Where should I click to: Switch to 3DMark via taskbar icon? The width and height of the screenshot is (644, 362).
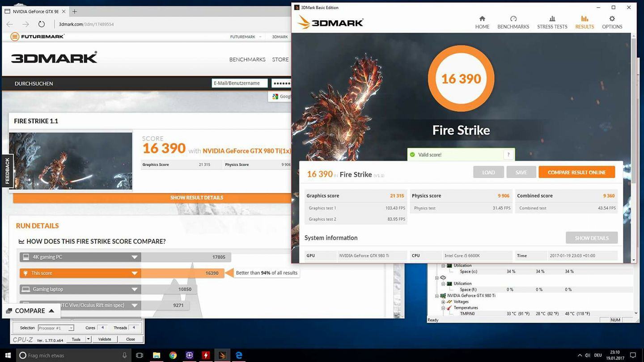pos(222,355)
